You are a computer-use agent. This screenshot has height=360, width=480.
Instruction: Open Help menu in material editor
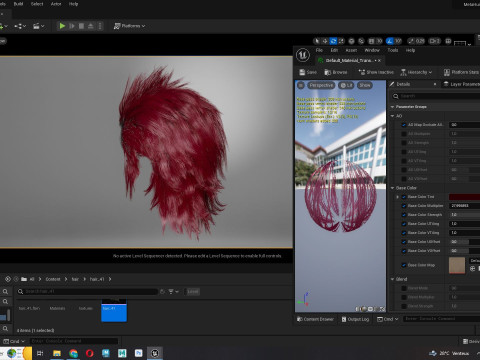[x=410, y=50]
